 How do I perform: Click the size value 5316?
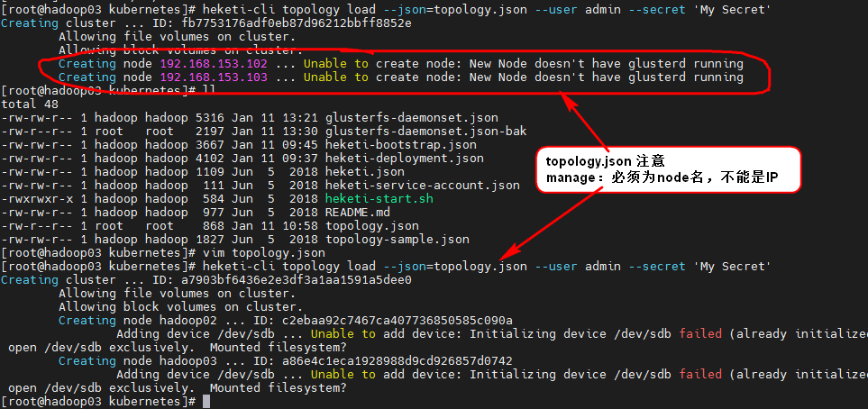click(210, 118)
